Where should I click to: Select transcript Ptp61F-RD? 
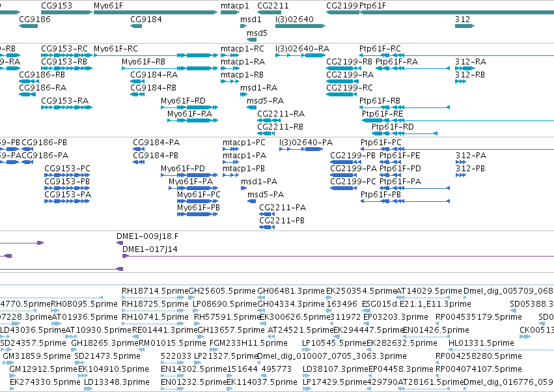[x=404, y=133]
